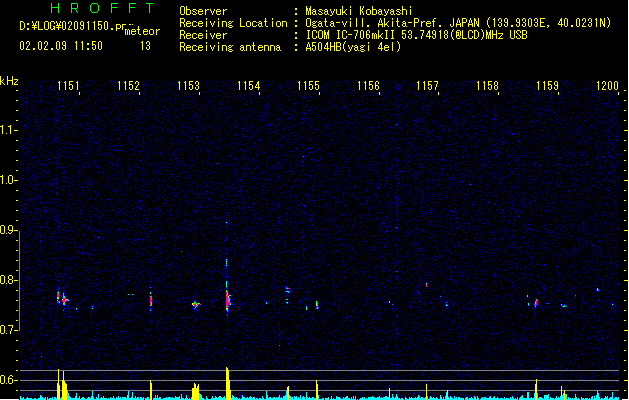Viewport: 629px width, 400px height.
Task: Click time axis label 1154
Action: coord(248,86)
